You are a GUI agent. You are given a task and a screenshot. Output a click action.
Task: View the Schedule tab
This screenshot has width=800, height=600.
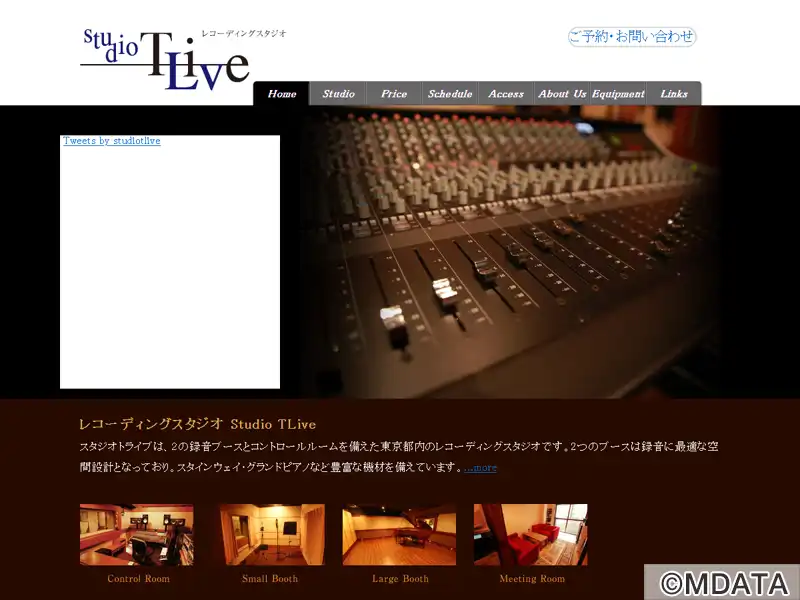tap(450, 93)
